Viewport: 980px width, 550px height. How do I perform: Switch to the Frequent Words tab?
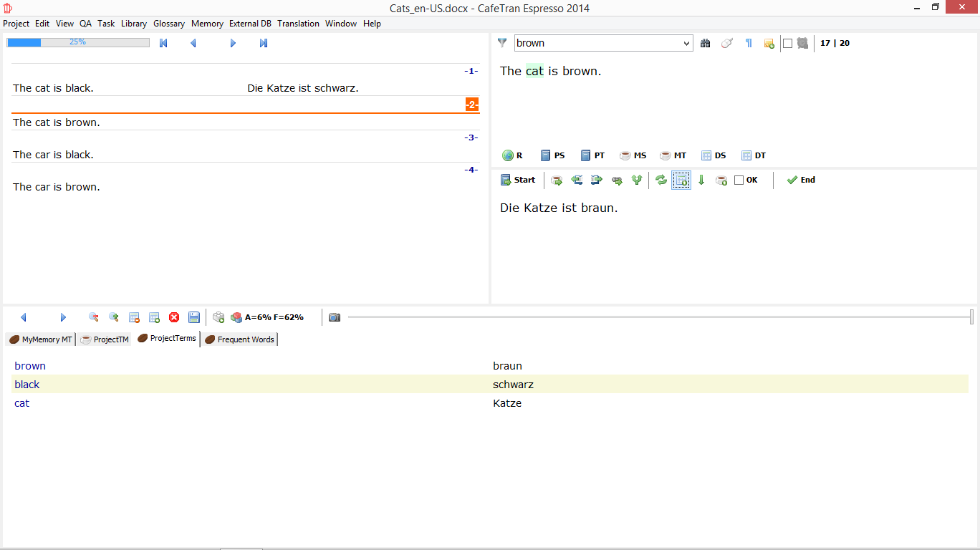point(239,339)
